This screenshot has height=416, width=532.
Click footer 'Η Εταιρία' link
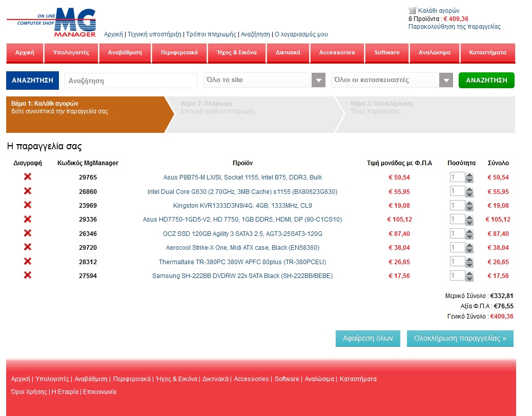65,391
